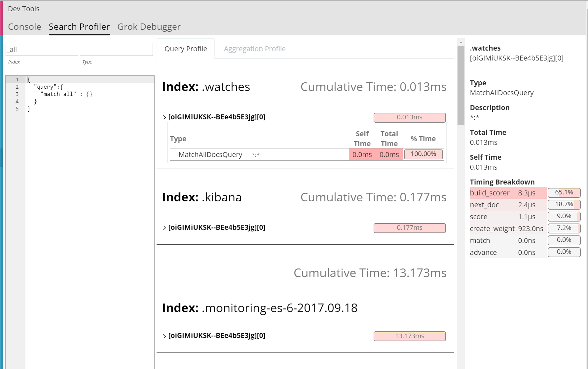
Task: Click the next_doc timing row
Action: tap(525, 205)
